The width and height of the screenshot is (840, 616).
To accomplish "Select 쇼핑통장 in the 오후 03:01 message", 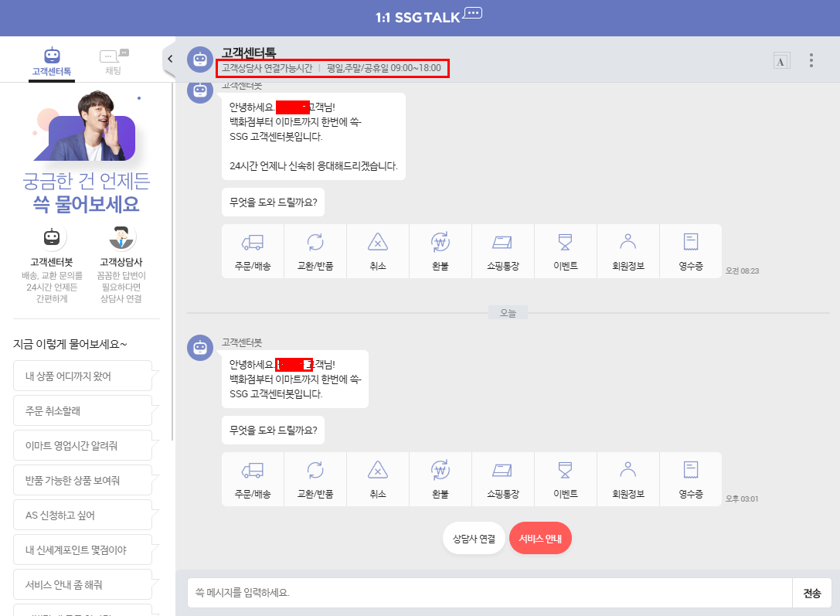I will click(503, 479).
